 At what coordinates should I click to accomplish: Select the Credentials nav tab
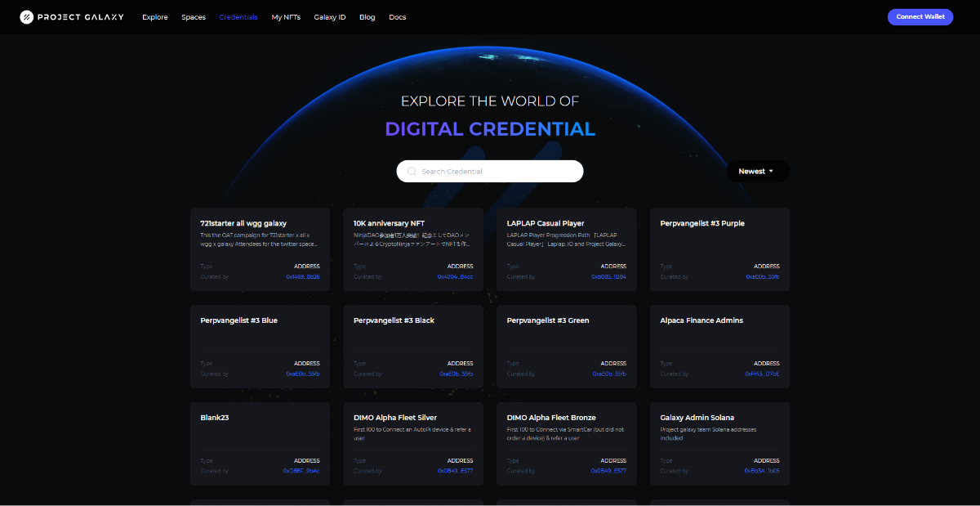point(238,17)
